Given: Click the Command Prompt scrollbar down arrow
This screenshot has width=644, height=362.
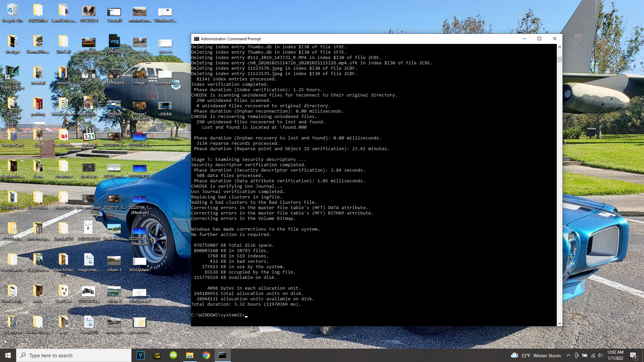Looking at the screenshot, I should click(x=559, y=323).
